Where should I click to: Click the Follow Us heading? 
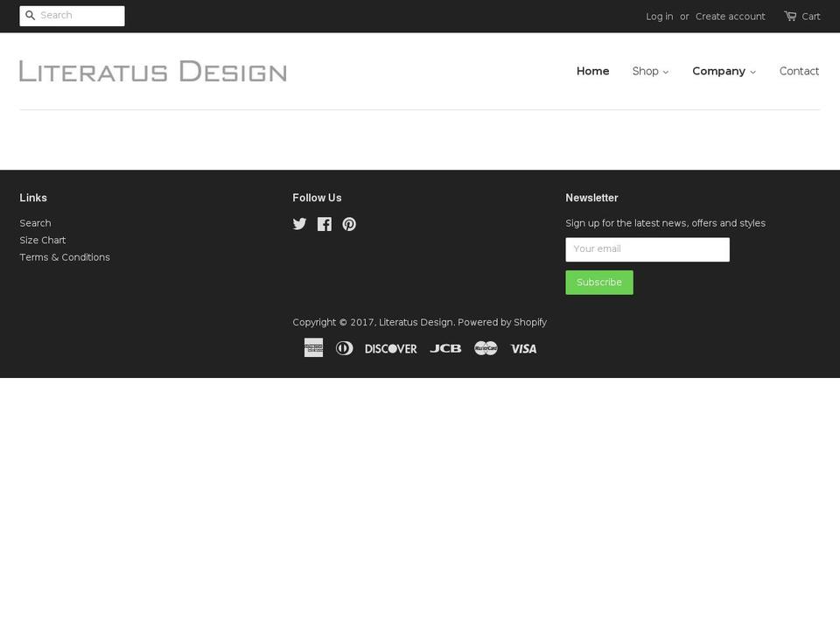coord(317,199)
